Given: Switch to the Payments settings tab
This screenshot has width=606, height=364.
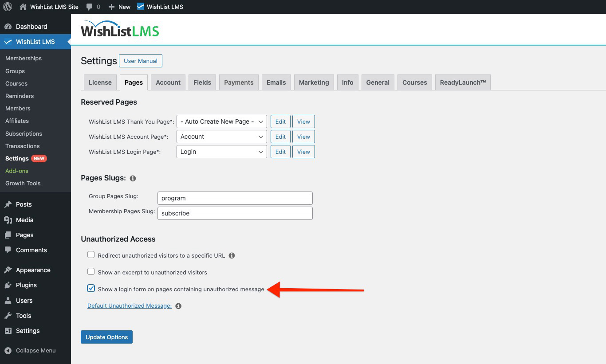Looking at the screenshot, I should (238, 82).
